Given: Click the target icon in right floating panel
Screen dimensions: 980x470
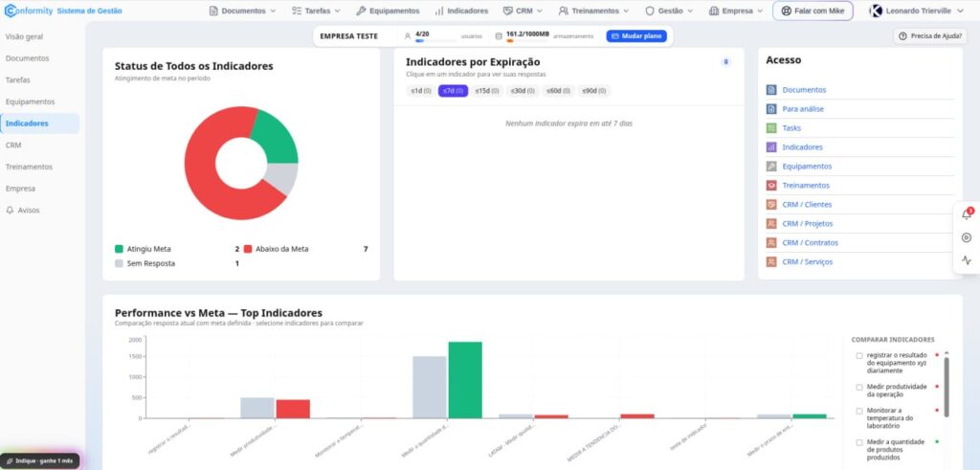Looking at the screenshot, I should (x=967, y=237).
